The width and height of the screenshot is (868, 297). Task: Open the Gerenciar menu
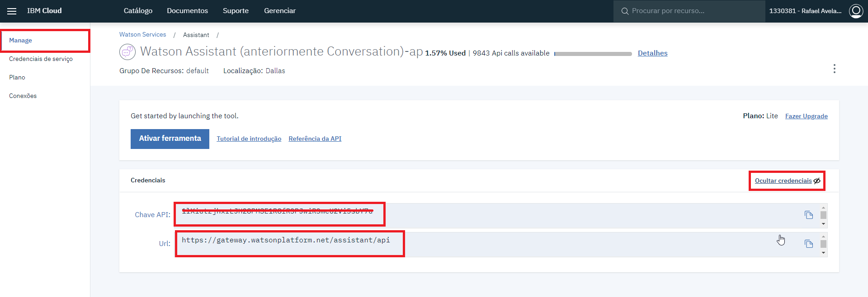pos(280,11)
